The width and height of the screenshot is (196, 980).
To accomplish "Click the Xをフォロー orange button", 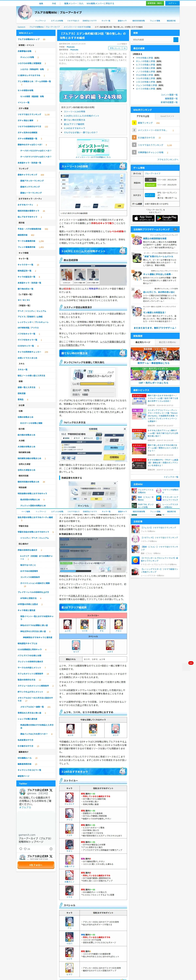I will [x=36, y=865].
